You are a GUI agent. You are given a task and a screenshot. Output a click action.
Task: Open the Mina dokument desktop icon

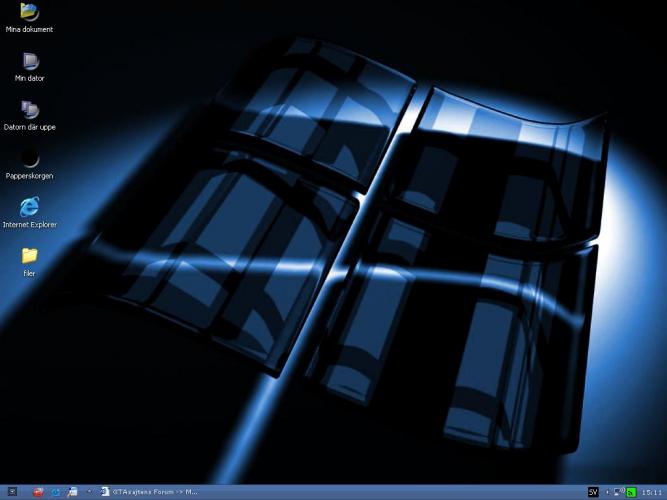(x=29, y=13)
